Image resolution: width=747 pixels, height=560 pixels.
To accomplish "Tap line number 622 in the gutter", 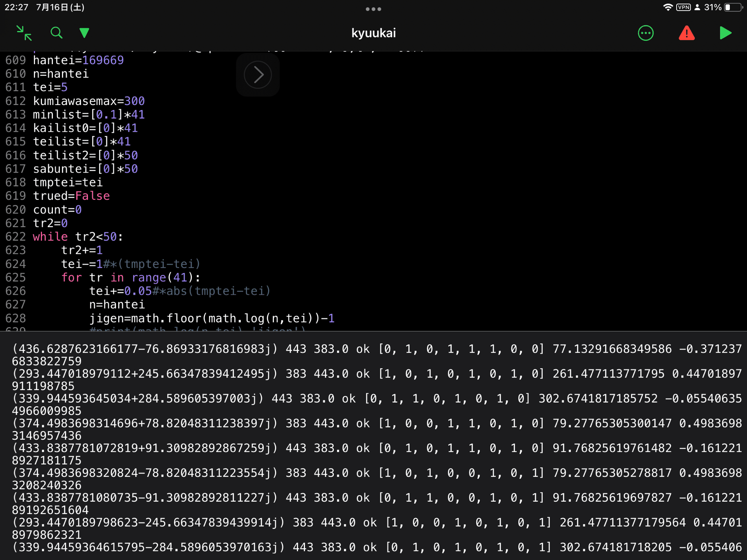I will (16, 237).
